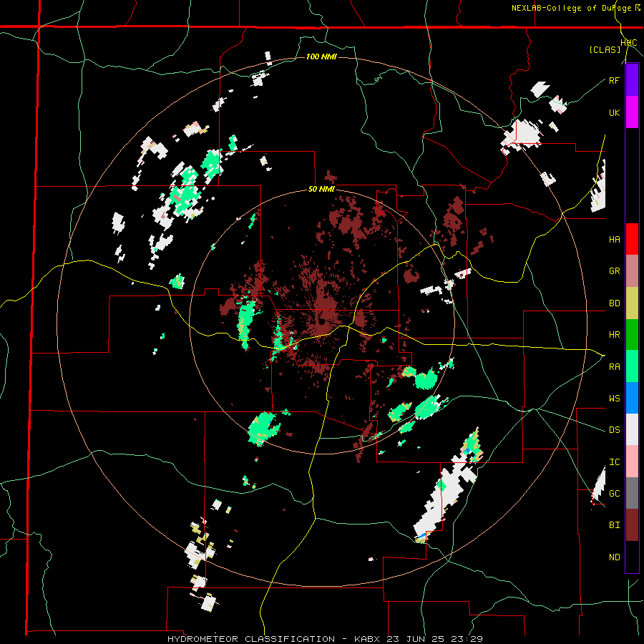The width and height of the screenshot is (644, 644).
Task: Click the WS blue legend color swatch
Action: point(632,398)
